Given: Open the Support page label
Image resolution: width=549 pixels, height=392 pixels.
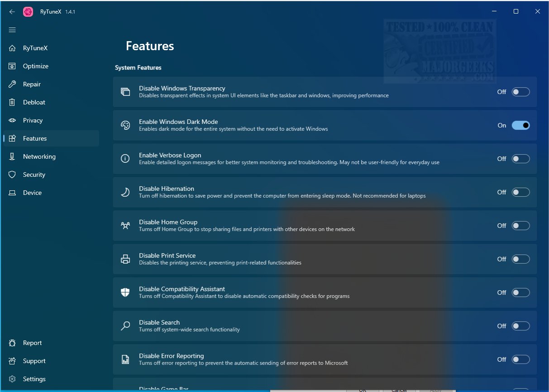Looking at the screenshot, I should (x=34, y=361).
